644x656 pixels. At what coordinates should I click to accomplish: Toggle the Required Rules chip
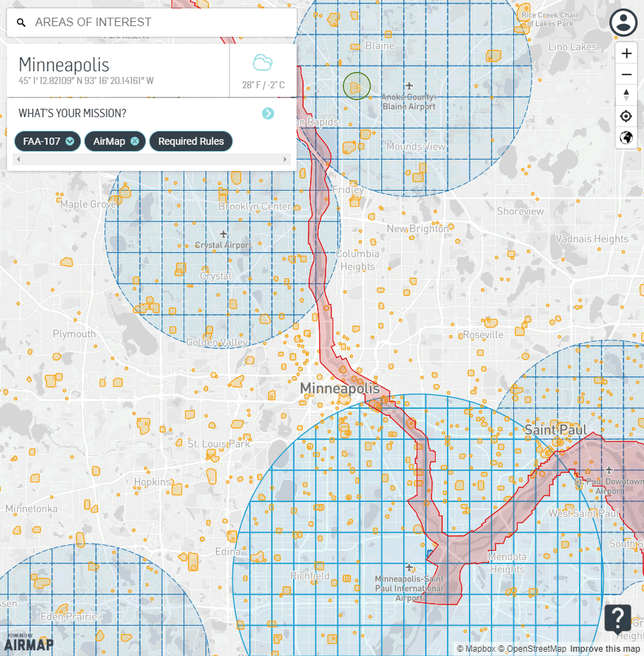[191, 141]
